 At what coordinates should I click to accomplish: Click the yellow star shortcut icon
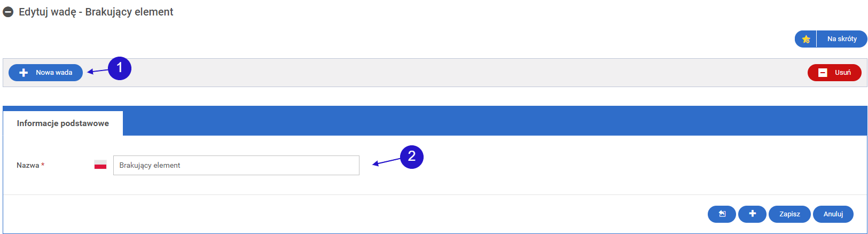[806, 39]
